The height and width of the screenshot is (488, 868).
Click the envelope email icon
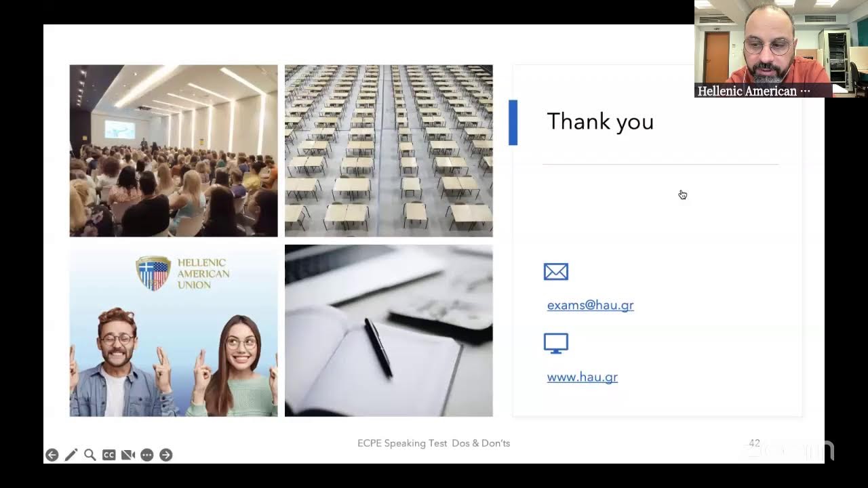pos(556,272)
